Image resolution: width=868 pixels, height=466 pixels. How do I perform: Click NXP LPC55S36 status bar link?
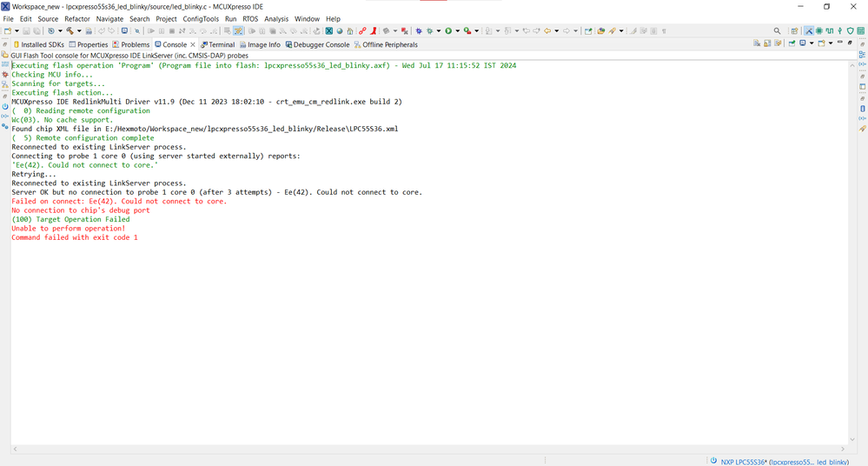785,462
